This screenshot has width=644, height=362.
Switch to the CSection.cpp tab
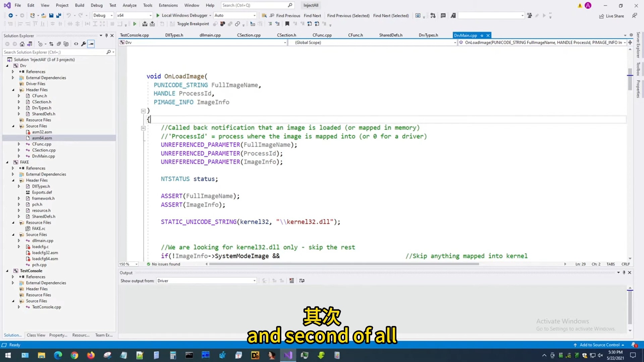pos(249,35)
